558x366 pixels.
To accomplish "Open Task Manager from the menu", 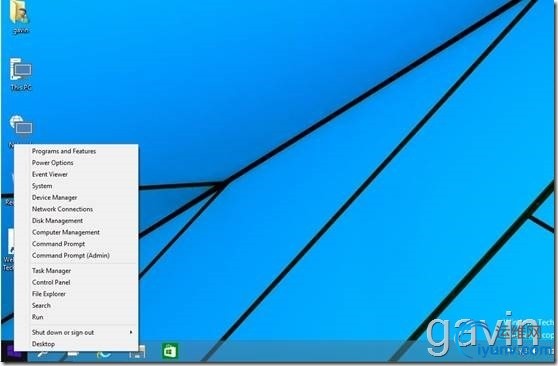I will point(76,271).
